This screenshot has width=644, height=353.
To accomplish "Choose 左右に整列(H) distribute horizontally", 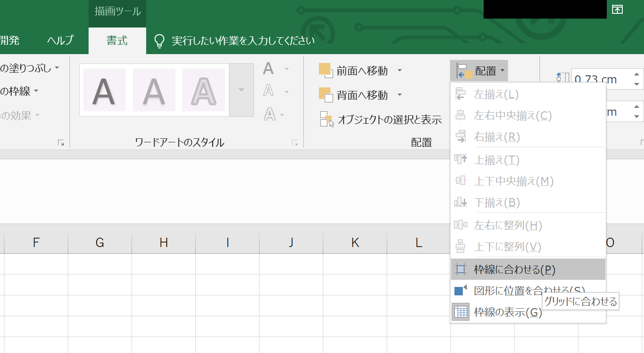I will point(528,225).
